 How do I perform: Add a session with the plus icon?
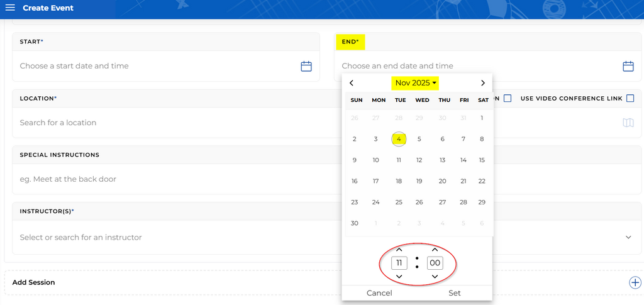(x=635, y=282)
